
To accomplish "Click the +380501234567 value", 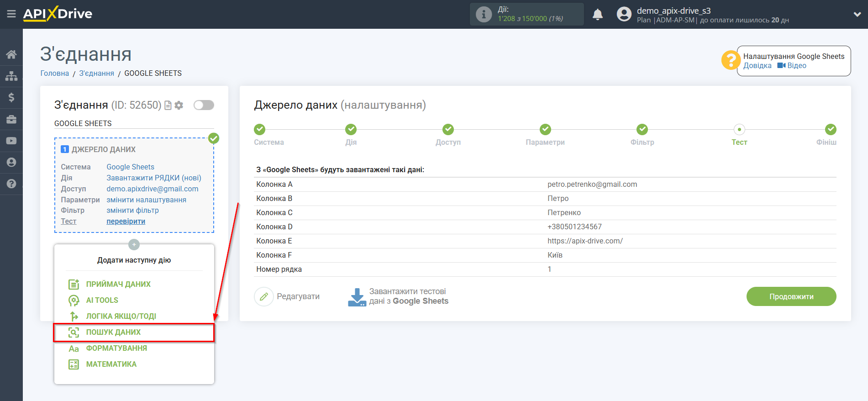I will [574, 227].
